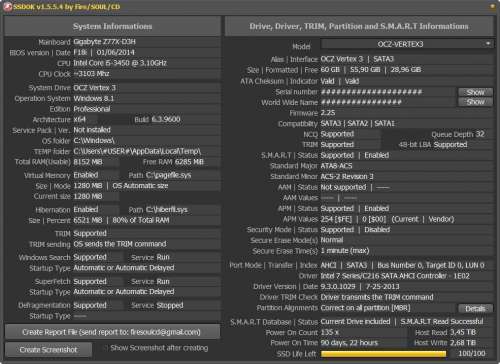This screenshot has width=500, height=364.
Task: Select Secure Erase Time 1 minute (max)
Action: point(345,251)
